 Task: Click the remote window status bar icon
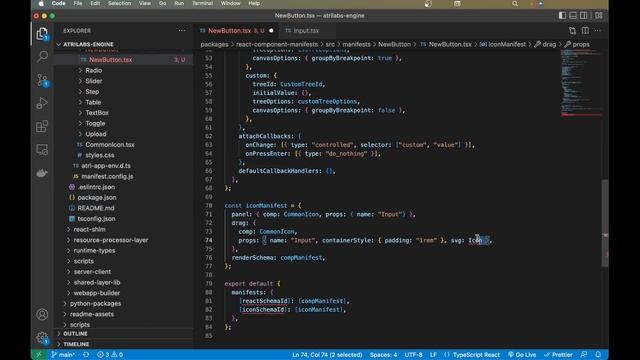tap(39, 355)
